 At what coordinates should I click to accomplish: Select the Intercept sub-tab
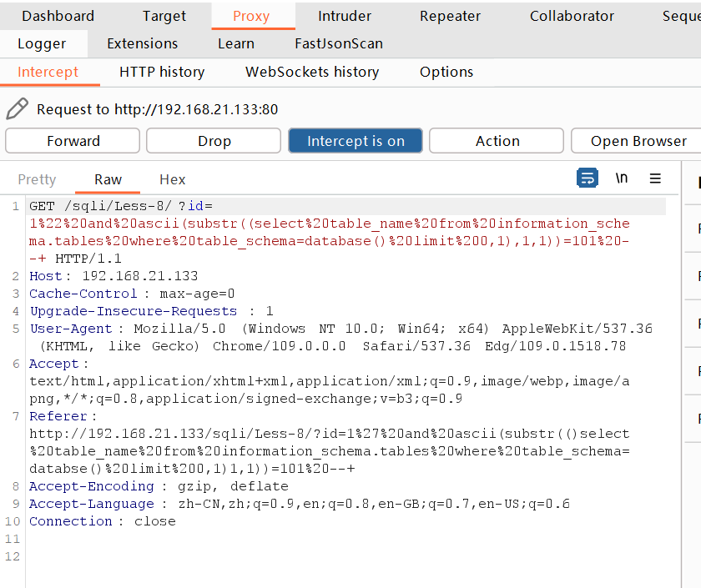tap(48, 72)
